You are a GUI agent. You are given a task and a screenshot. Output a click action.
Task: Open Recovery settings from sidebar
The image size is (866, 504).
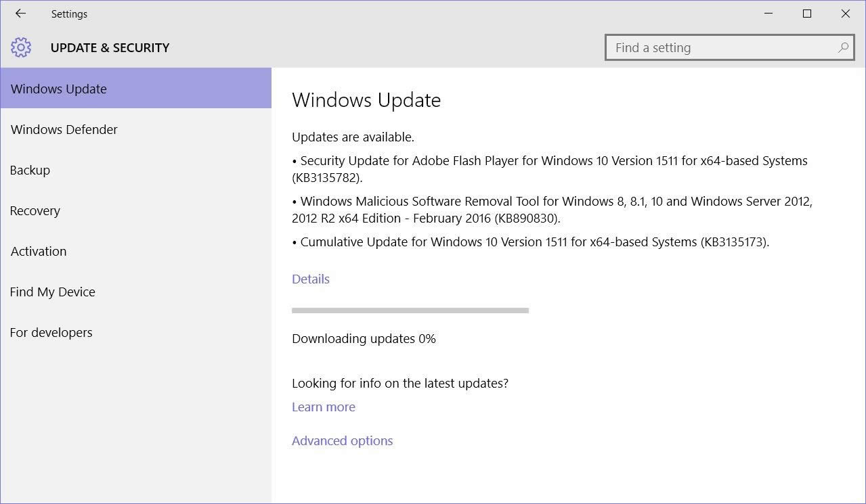[35, 210]
